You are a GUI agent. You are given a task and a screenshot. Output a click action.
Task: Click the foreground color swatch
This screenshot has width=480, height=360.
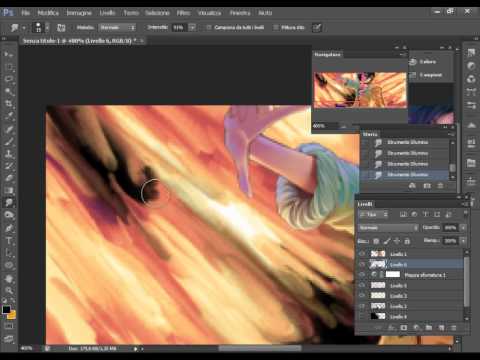coord(6,309)
